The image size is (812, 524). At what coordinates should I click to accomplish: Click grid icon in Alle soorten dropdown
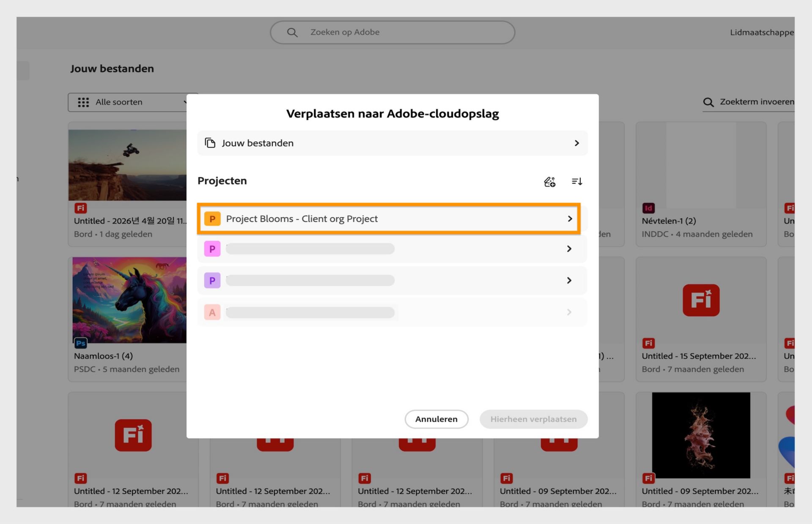pyautogui.click(x=83, y=102)
